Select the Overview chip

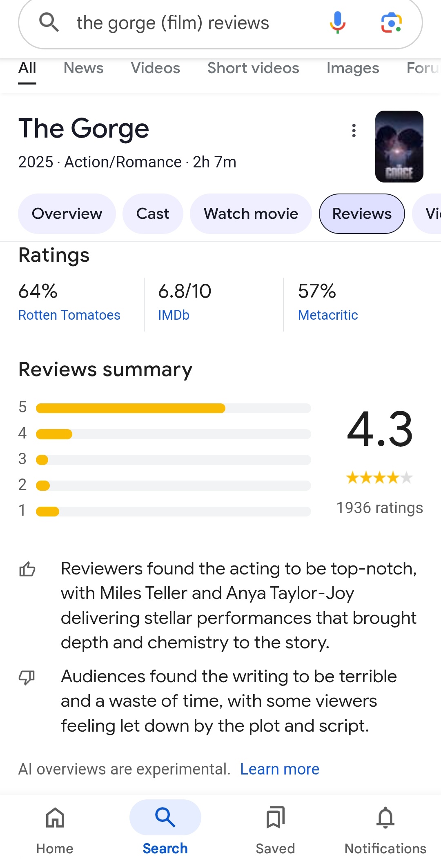click(x=67, y=214)
